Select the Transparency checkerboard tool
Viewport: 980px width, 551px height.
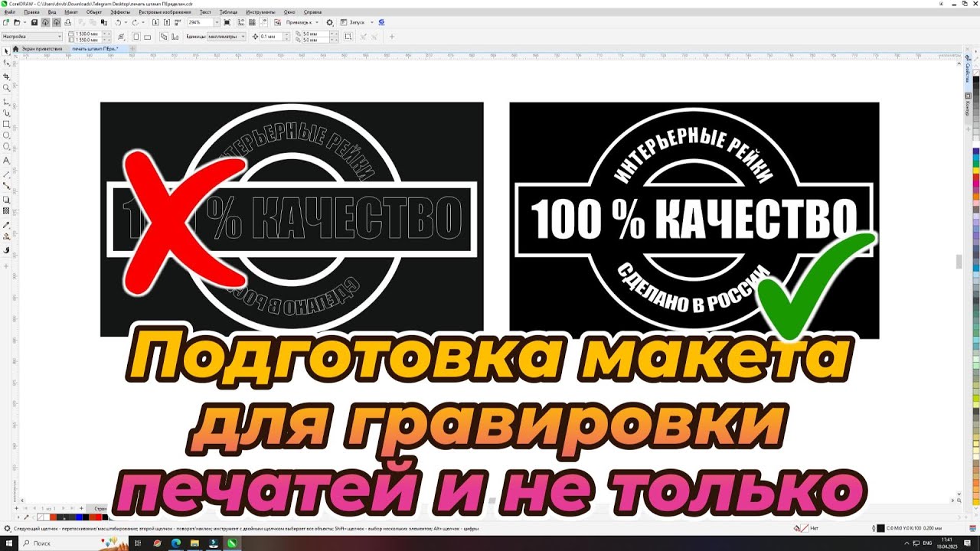6,210
